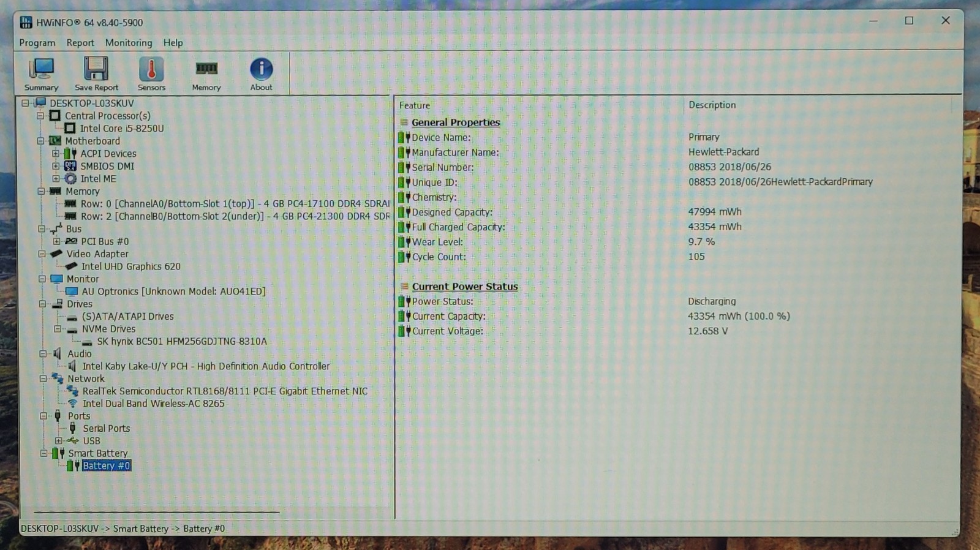Collapse the Motherboard node
980x550 pixels.
click(40, 140)
